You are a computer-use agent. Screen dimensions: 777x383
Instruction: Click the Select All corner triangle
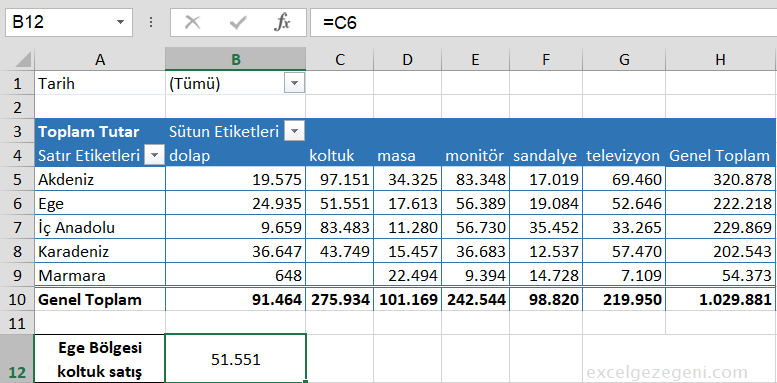tap(23, 59)
